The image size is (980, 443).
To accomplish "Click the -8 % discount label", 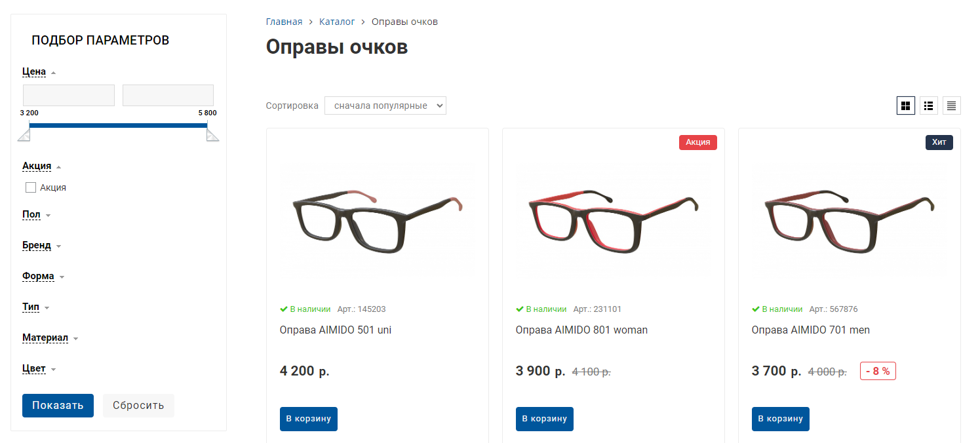I will click(878, 371).
